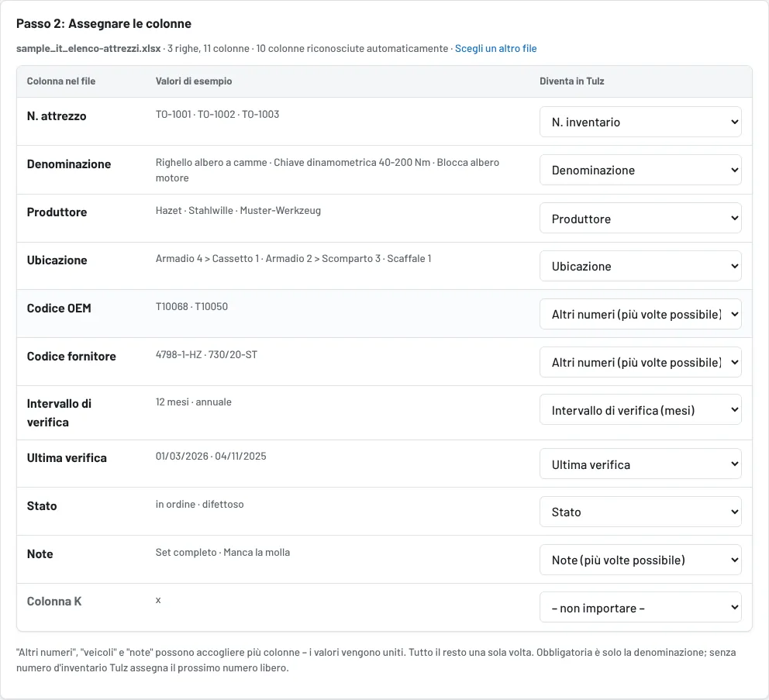
Task: Click the sample_it_elenco-attrezzi.xlsx file name
Action: tap(88, 48)
